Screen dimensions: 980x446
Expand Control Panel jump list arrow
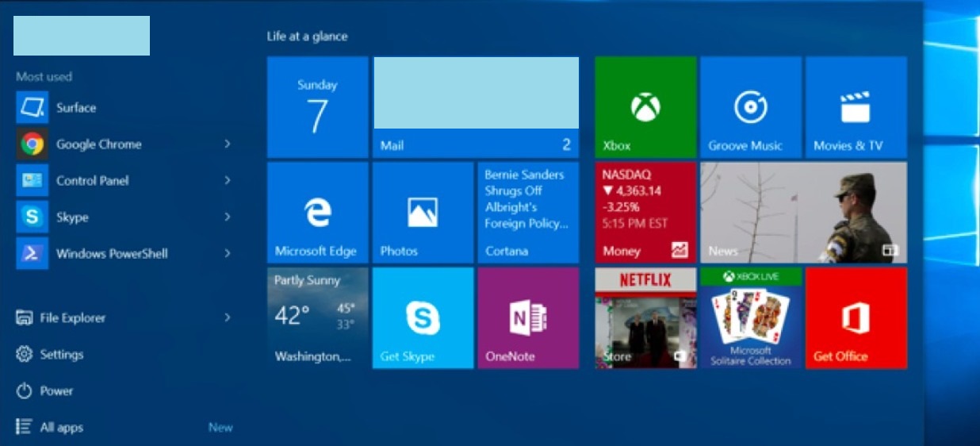(227, 180)
